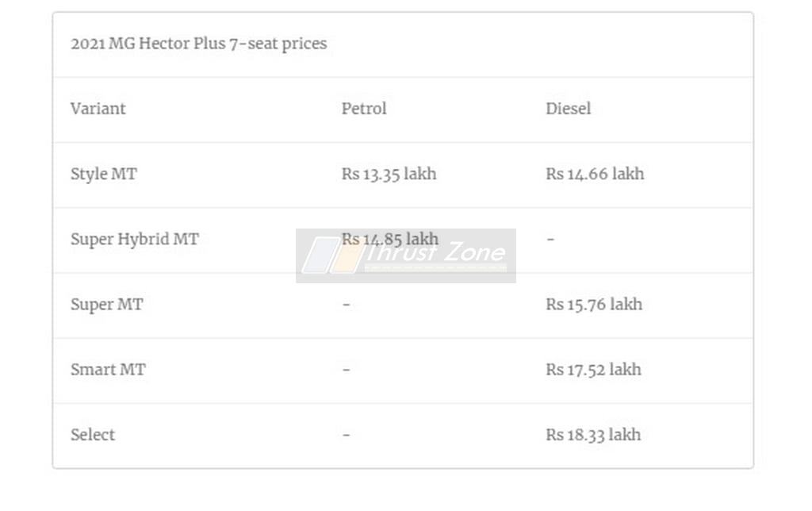
Task: Click the Select variant petrol dash cell
Action: tap(347, 435)
